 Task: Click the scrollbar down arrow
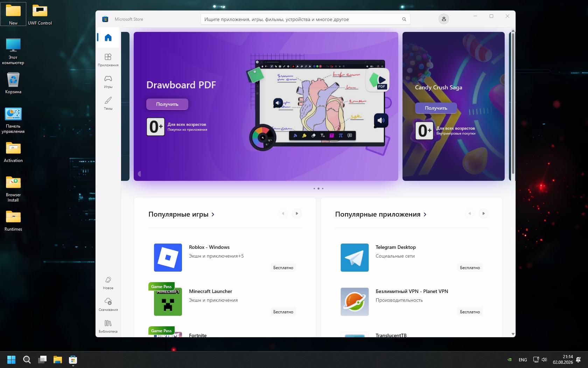point(513,334)
